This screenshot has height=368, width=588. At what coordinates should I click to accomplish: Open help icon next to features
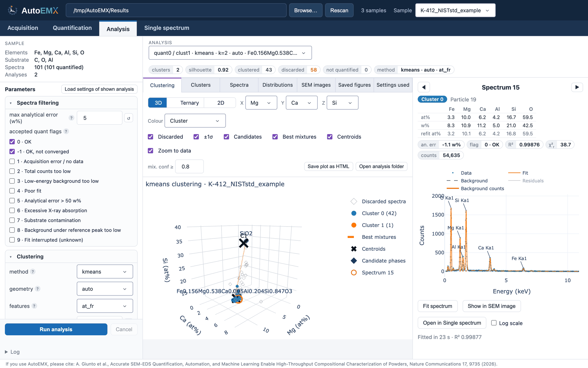coord(34,306)
